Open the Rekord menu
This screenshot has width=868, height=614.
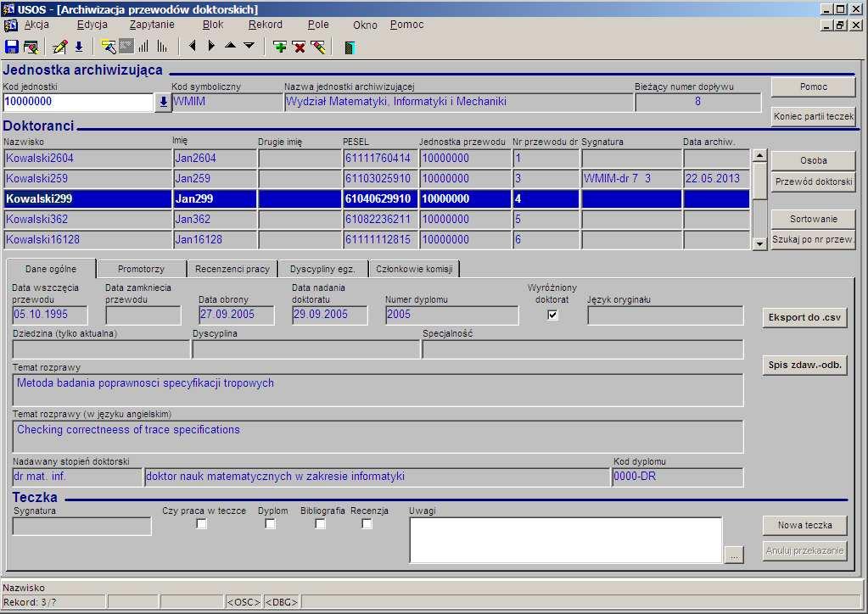(266, 25)
